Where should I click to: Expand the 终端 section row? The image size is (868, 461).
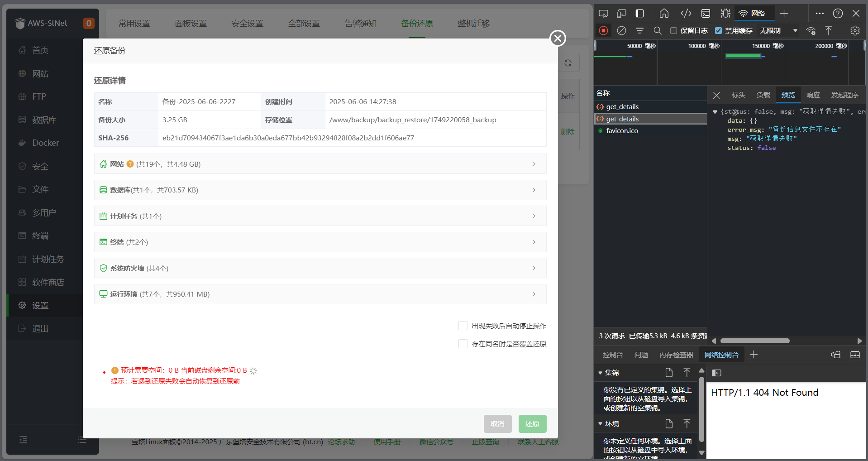(x=320, y=242)
